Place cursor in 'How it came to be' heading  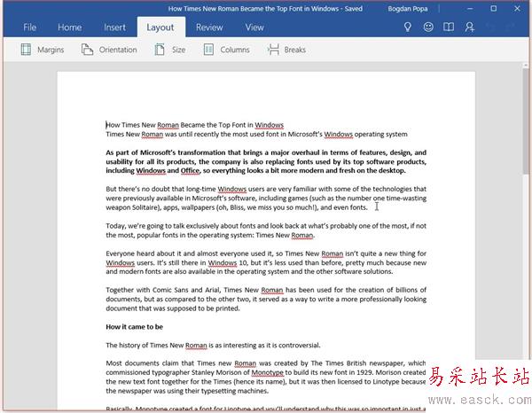(x=135, y=327)
